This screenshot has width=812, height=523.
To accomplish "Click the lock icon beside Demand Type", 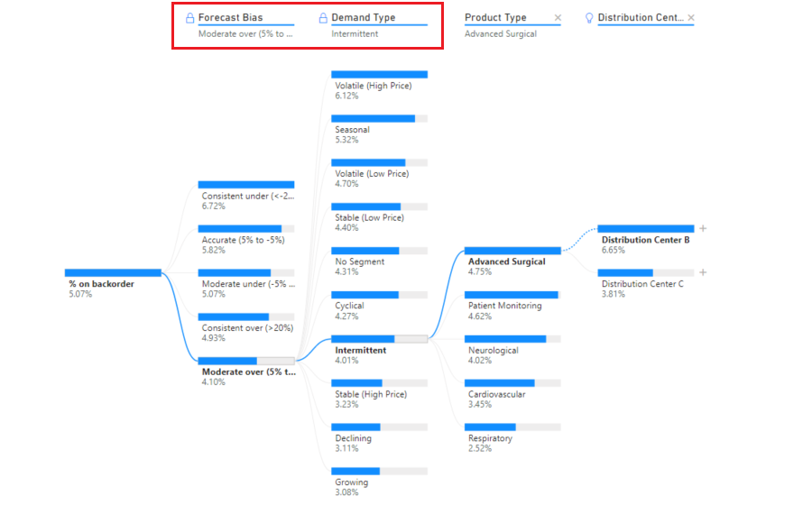I will click(x=323, y=18).
